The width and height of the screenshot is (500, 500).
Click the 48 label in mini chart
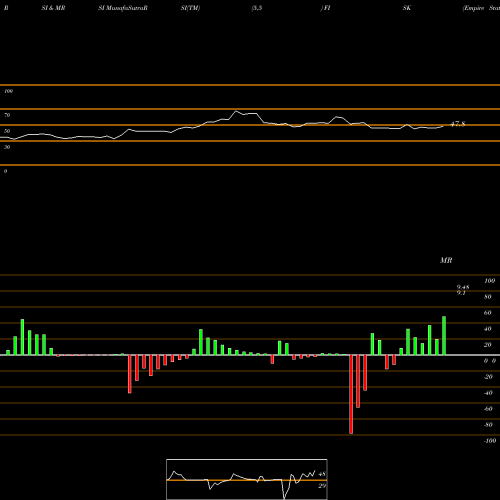(322, 474)
